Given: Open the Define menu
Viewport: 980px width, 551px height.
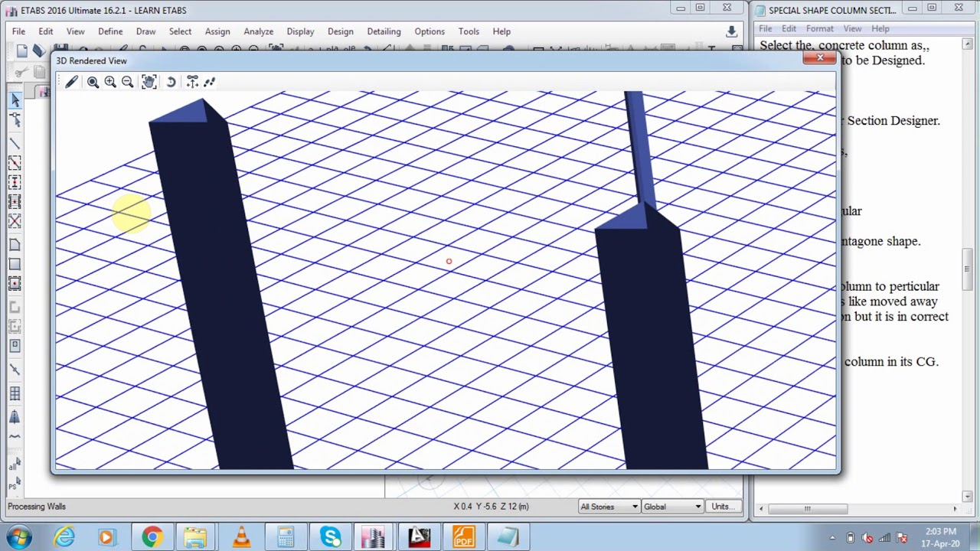Looking at the screenshot, I should pyautogui.click(x=110, y=31).
